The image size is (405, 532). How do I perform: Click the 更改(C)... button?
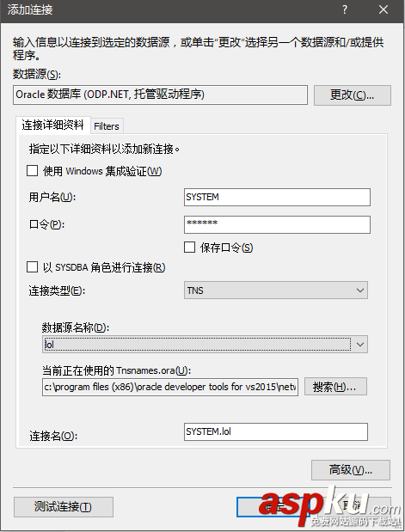point(352,95)
